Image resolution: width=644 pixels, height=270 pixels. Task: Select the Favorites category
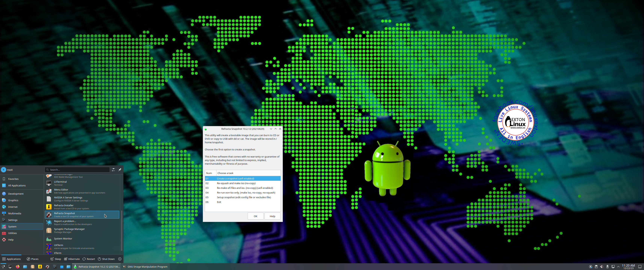point(22,179)
